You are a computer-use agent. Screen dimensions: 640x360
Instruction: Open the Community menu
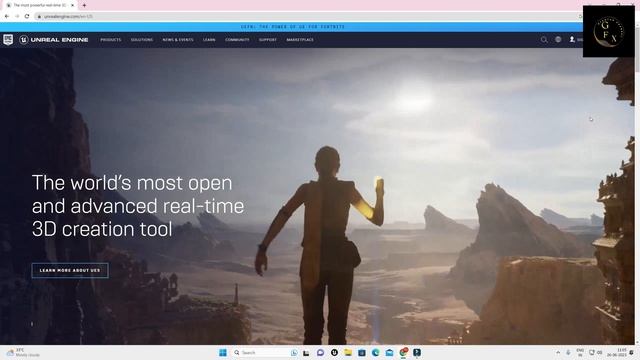[x=237, y=40]
